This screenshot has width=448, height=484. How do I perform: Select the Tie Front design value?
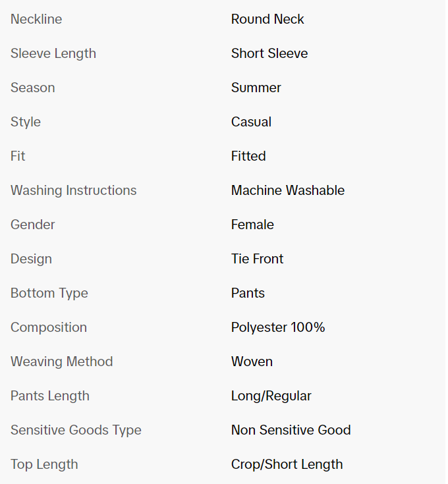pos(257,259)
